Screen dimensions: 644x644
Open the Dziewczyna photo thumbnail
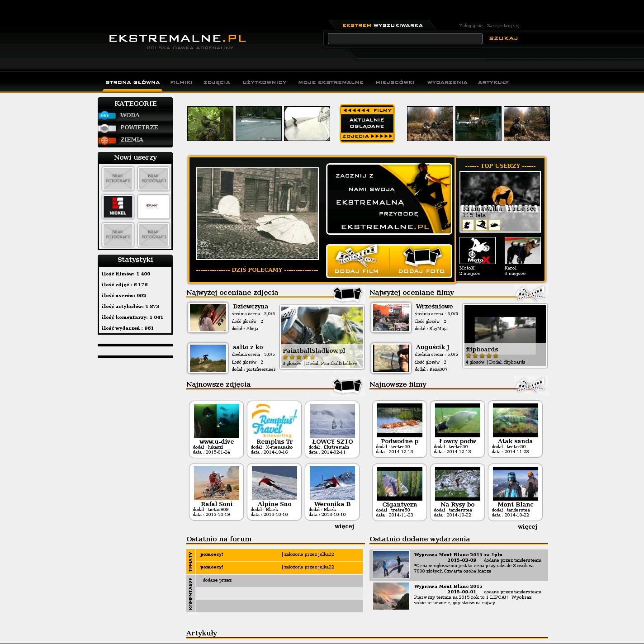[x=208, y=317]
